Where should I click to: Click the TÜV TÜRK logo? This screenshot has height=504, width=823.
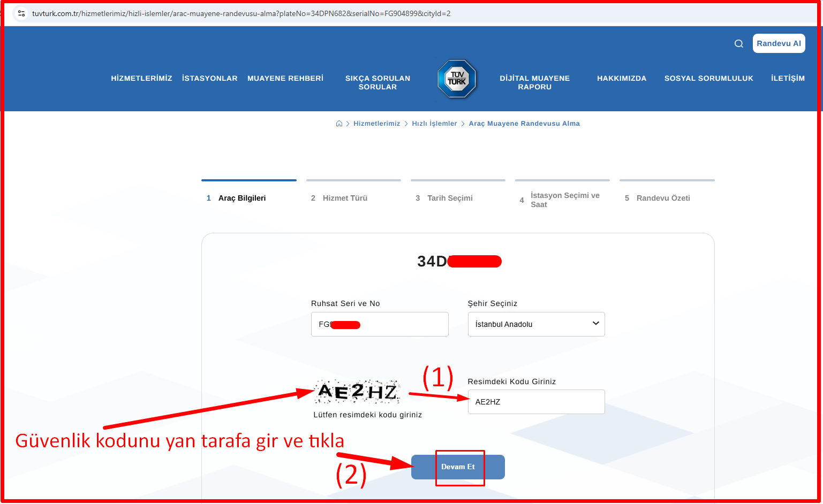pos(457,79)
